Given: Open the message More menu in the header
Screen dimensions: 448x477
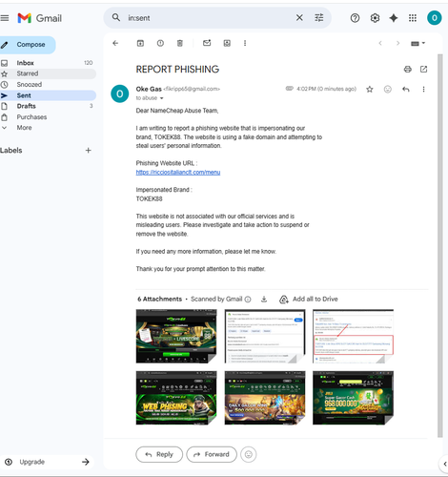Looking at the screenshot, I should tap(423, 90).
